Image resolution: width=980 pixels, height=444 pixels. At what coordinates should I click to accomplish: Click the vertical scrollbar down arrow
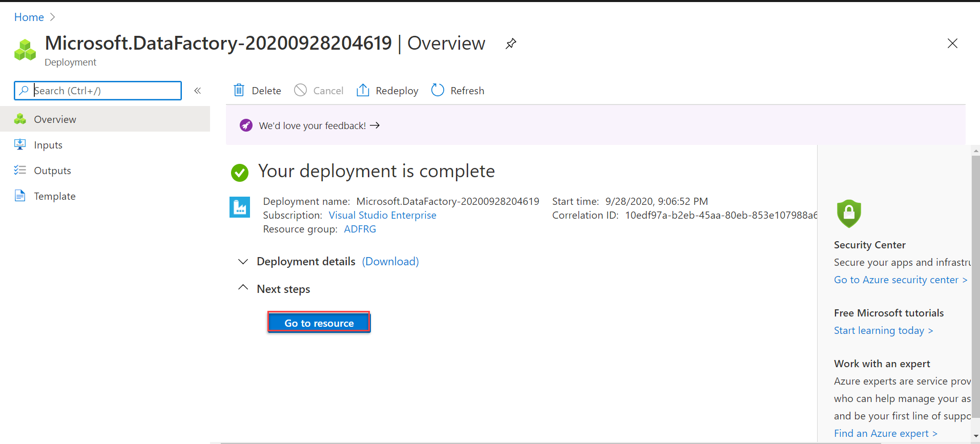tap(975, 436)
